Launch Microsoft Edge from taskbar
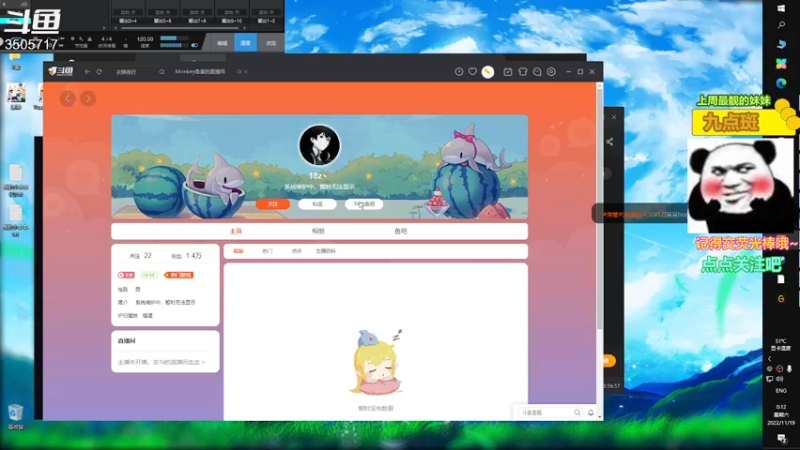The height and width of the screenshot is (450, 800). 781,83
